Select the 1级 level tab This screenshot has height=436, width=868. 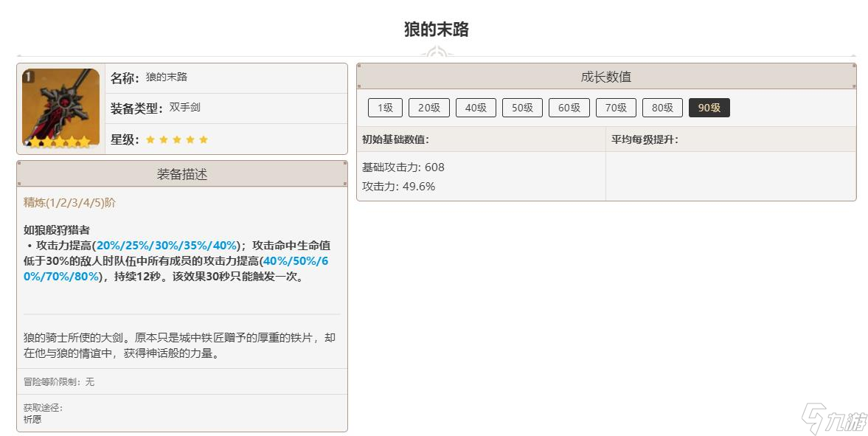[385, 108]
